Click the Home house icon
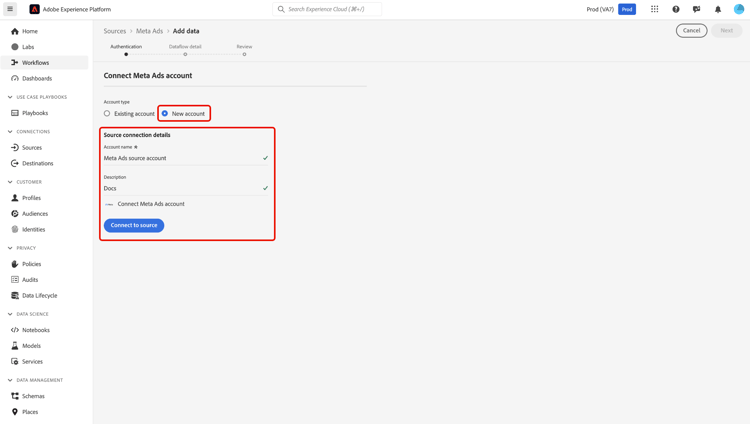This screenshot has height=424, width=750. tap(15, 31)
